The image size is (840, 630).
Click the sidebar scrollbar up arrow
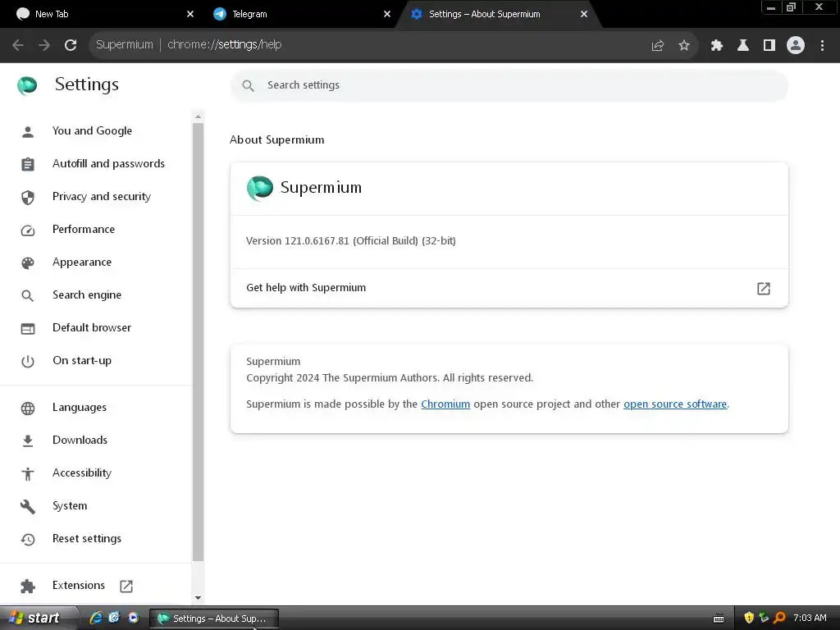[x=199, y=116]
